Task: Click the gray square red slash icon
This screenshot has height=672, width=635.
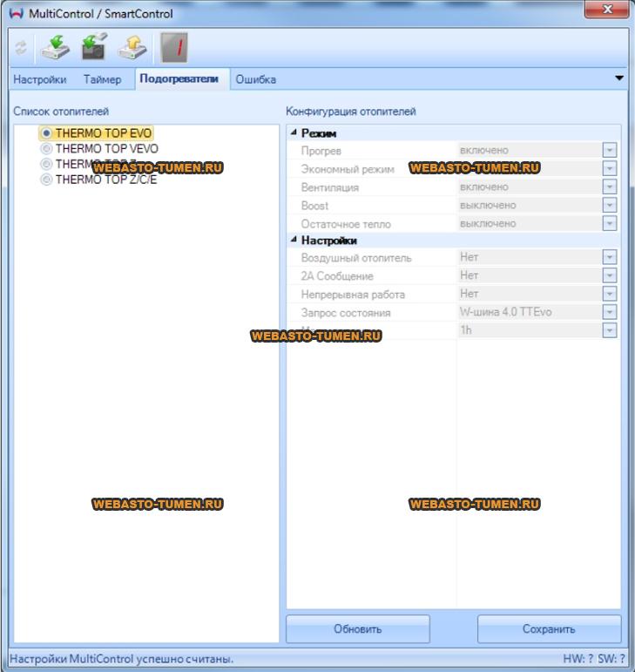Action: 174,47
